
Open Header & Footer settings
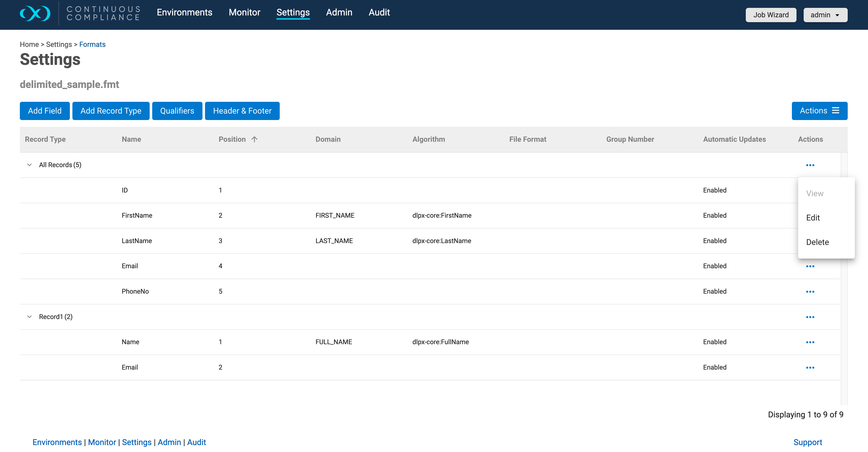point(242,111)
